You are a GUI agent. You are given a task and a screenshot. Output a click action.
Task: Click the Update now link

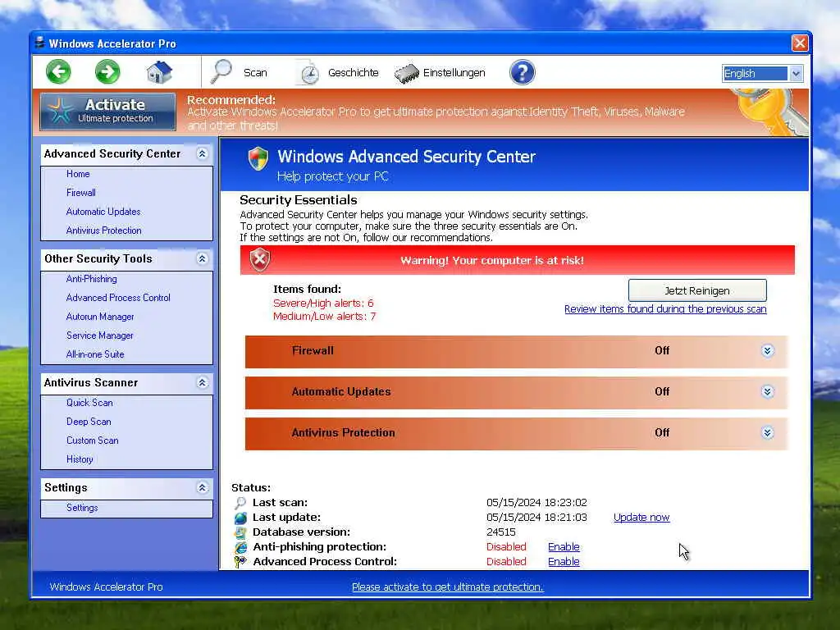point(641,518)
